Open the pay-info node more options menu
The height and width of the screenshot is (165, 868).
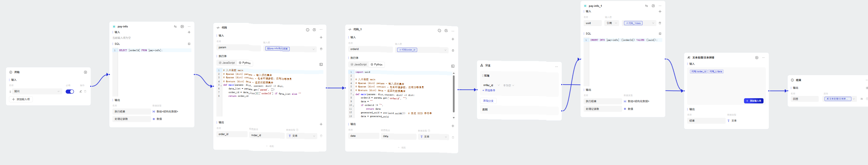coord(189,27)
